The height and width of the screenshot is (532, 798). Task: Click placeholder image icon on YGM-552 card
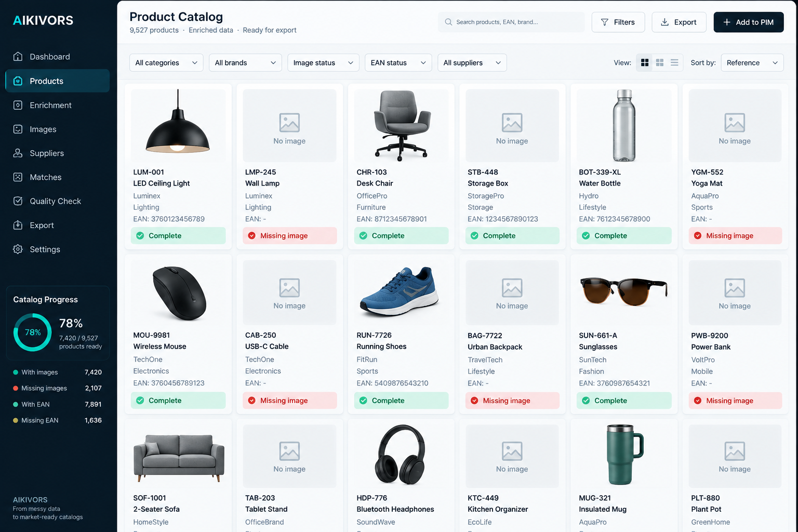click(735, 123)
